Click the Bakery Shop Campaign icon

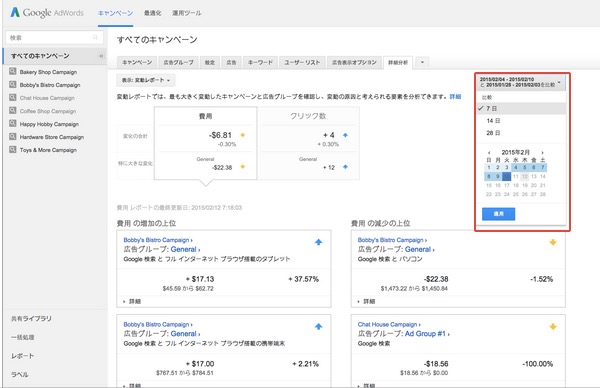[x=13, y=72]
